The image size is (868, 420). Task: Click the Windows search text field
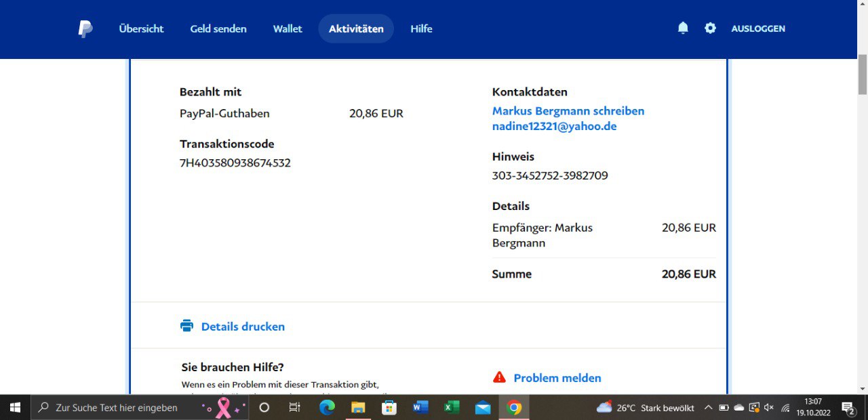point(122,408)
